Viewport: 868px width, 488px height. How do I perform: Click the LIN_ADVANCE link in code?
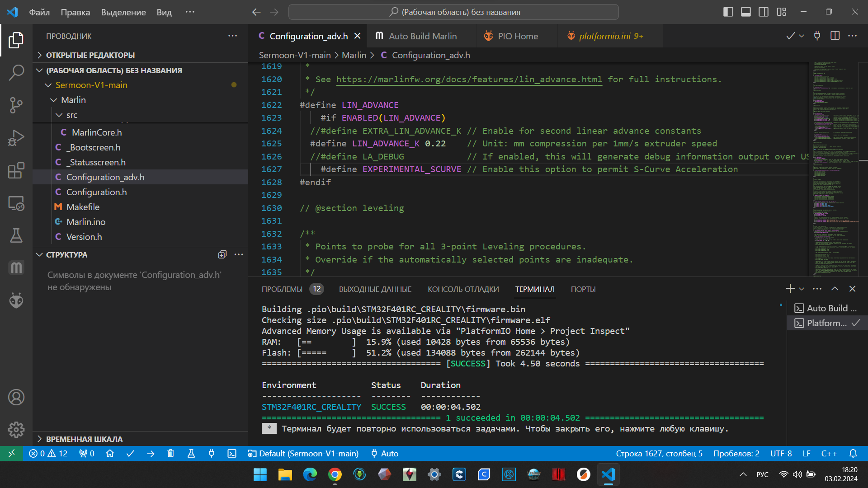pos(370,105)
